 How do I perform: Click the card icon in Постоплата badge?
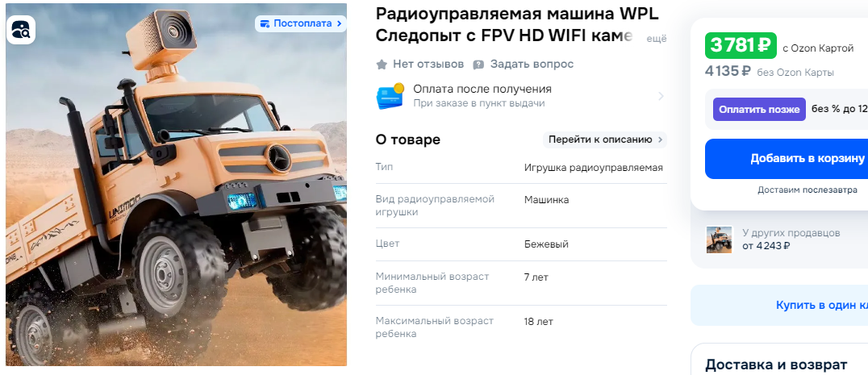point(265,23)
